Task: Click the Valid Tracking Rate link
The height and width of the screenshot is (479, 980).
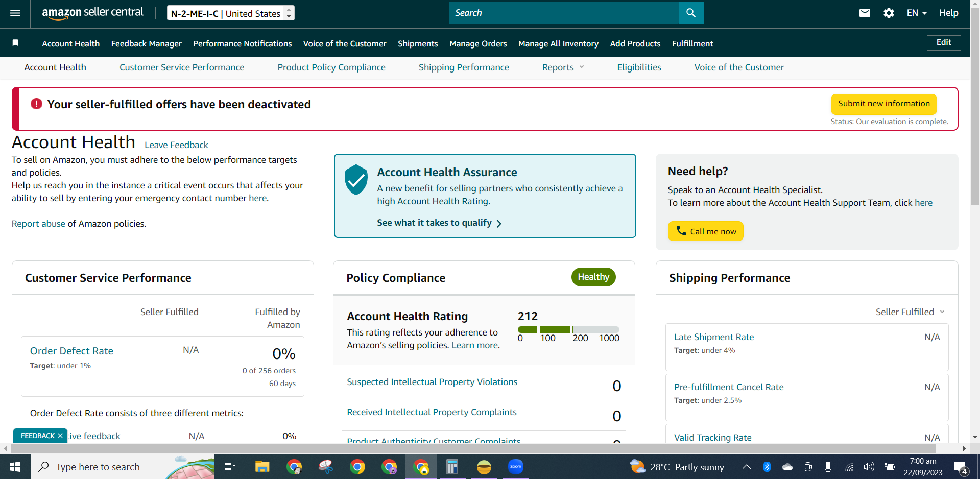Action: coord(713,438)
